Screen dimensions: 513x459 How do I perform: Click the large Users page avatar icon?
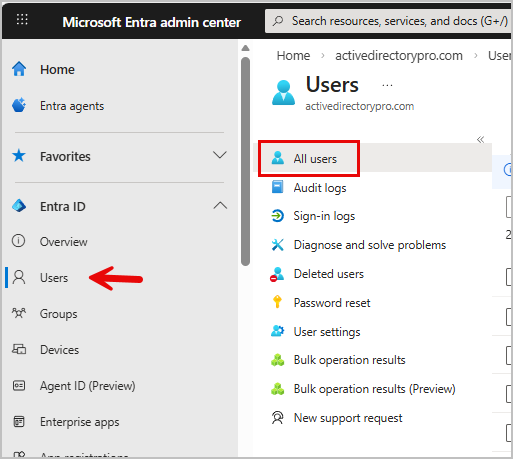click(x=283, y=93)
